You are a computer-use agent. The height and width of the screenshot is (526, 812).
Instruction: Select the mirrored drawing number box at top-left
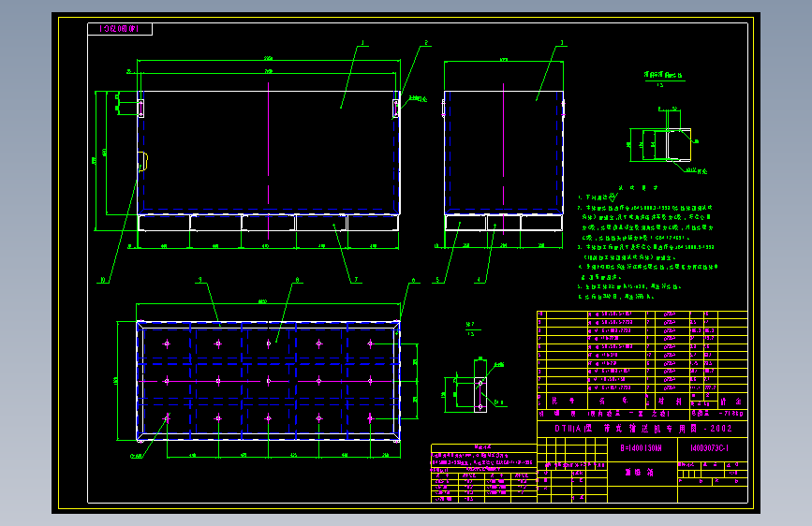[120, 29]
